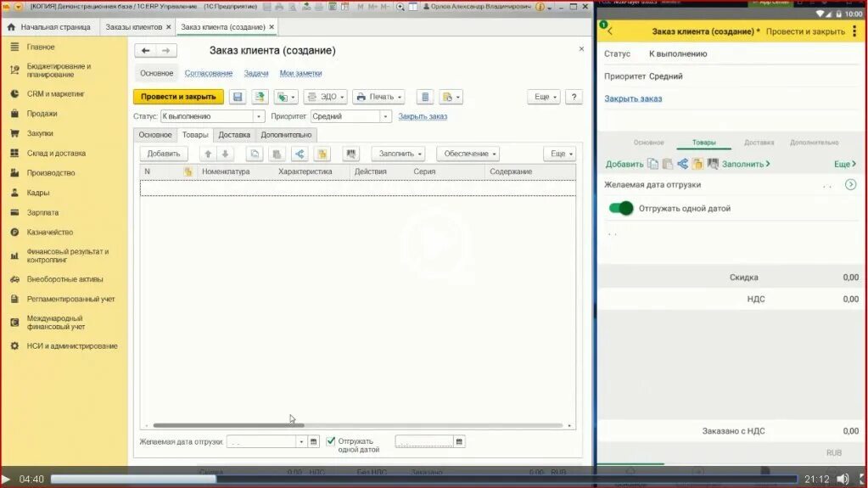Select the Товары tab on mobile screen

(x=703, y=143)
